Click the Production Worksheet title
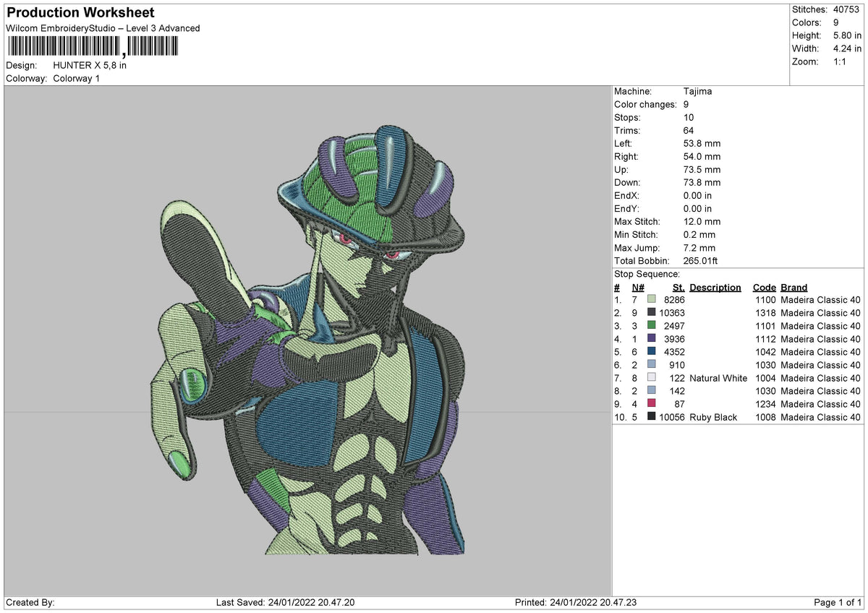The height and width of the screenshot is (613, 868). (x=80, y=13)
